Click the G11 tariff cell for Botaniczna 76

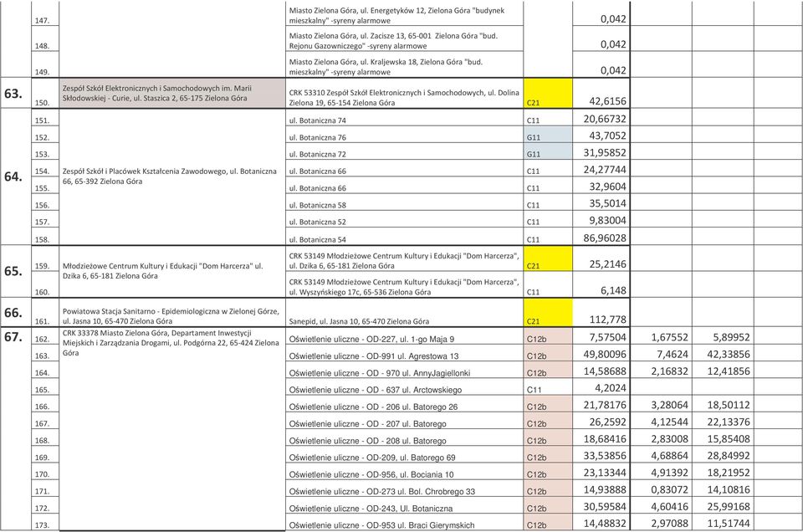click(548, 135)
